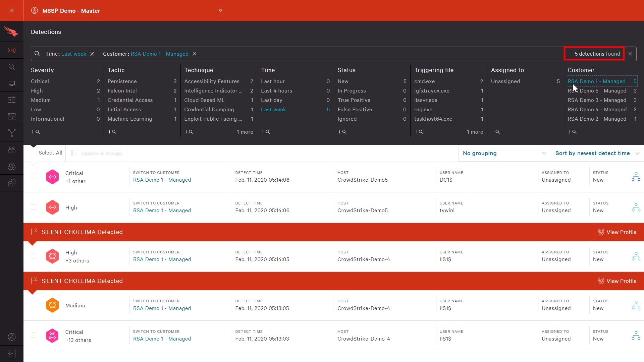
Task: Toggle the Select All checkbox
Action: (x=34, y=153)
